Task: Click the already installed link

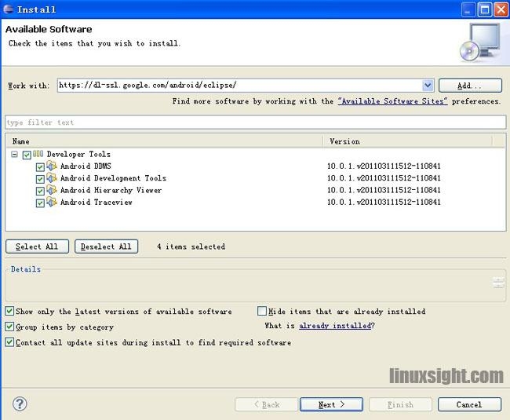Action: click(x=334, y=326)
